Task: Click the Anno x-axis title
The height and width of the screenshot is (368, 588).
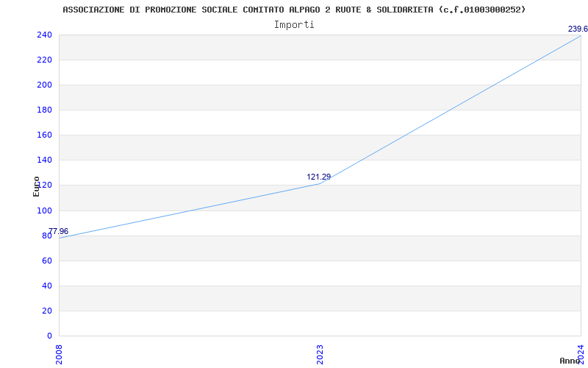Action: click(x=570, y=361)
